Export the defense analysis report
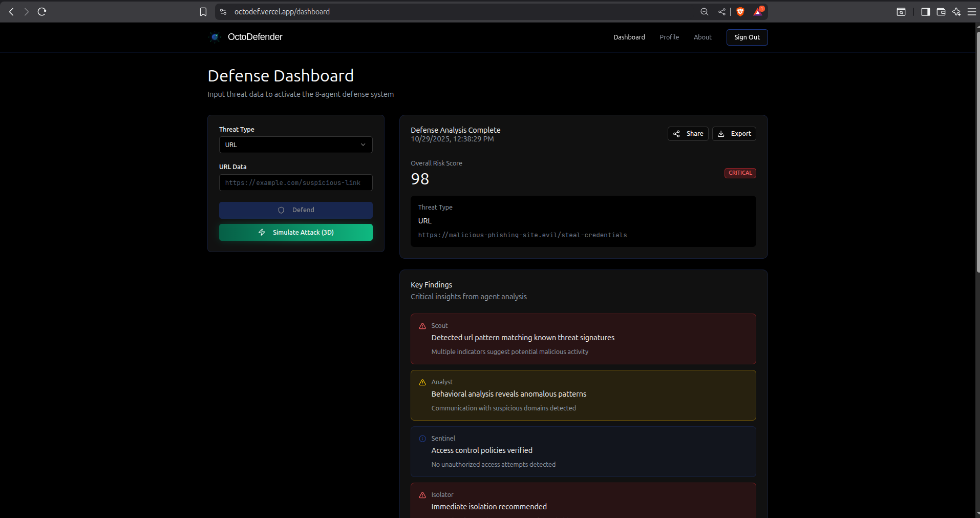Image resolution: width=980 pixels, height=518 pixels. [734, 134]
